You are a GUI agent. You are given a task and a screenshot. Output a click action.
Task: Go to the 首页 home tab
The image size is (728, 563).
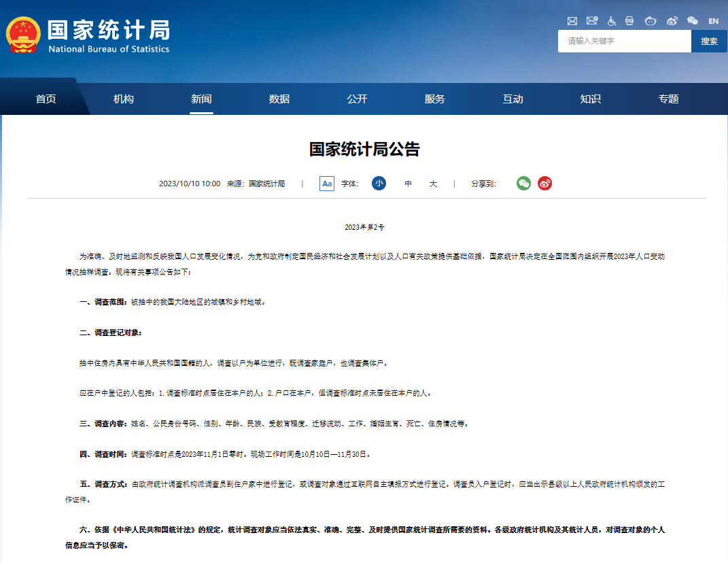46,99
